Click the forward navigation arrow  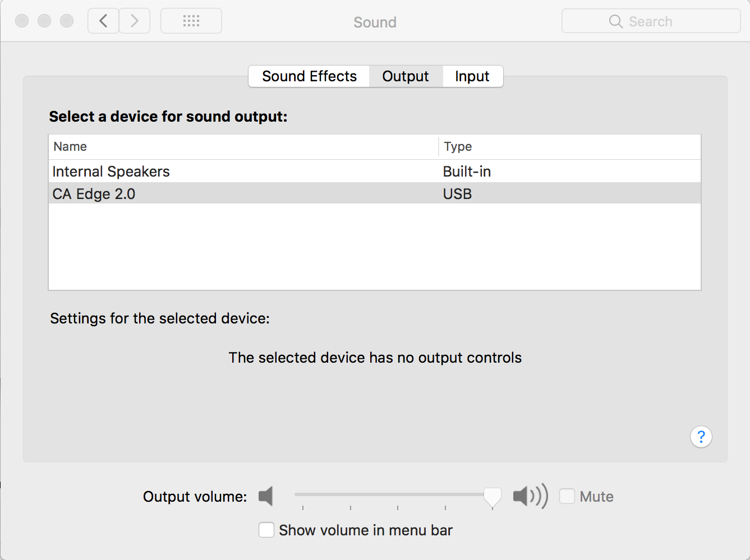pyautogui.click(x=135, y=21)
